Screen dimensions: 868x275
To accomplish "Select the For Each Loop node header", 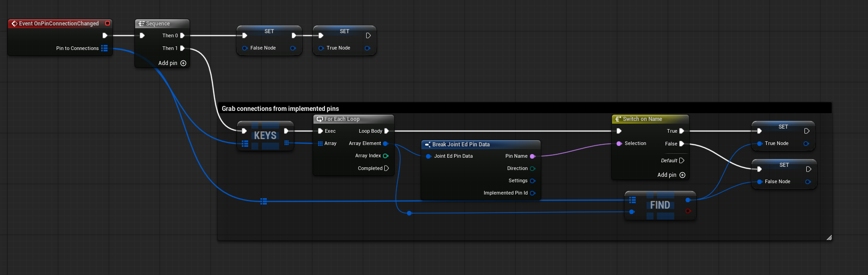I will point(353,119).
